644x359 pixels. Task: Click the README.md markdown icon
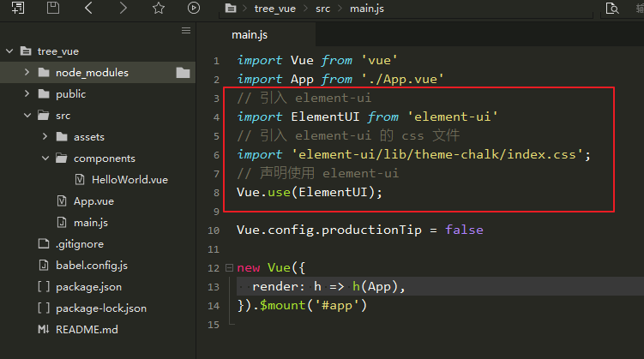43,329
